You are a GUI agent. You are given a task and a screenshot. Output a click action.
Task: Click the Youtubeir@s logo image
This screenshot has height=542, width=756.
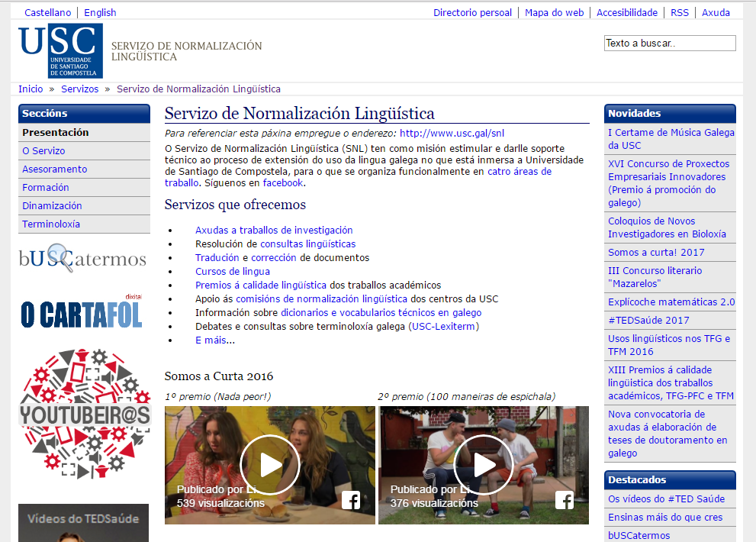(85, 413)
